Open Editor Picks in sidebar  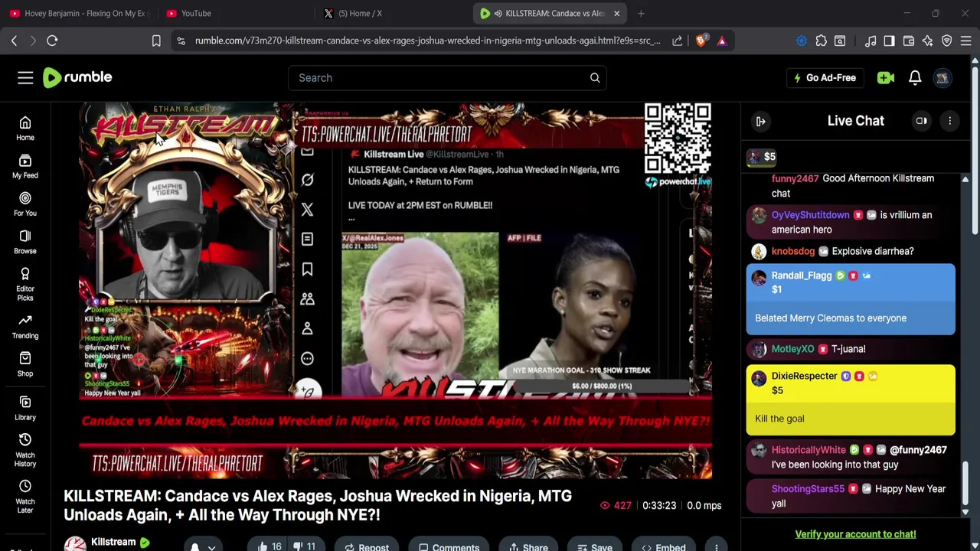25,284
